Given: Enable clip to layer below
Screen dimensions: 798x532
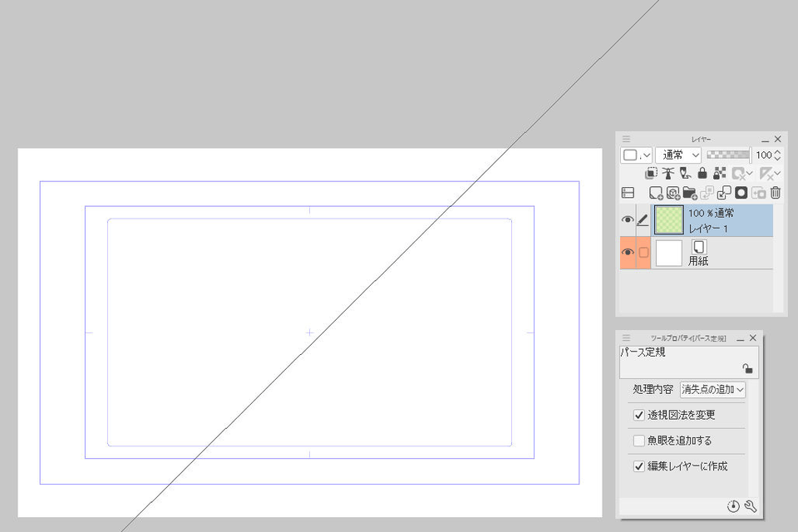Looking at the screenshot, I should (x=652, y=173).
